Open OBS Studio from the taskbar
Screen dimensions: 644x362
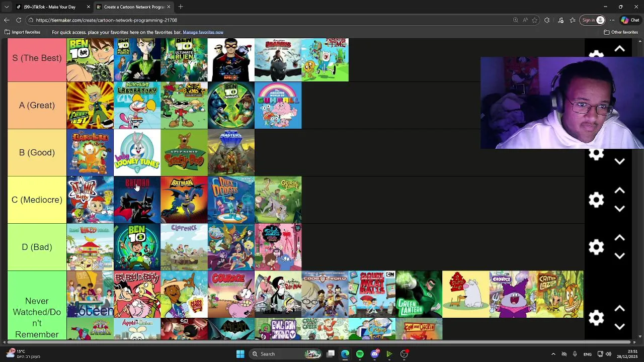(x=404, y=354)
